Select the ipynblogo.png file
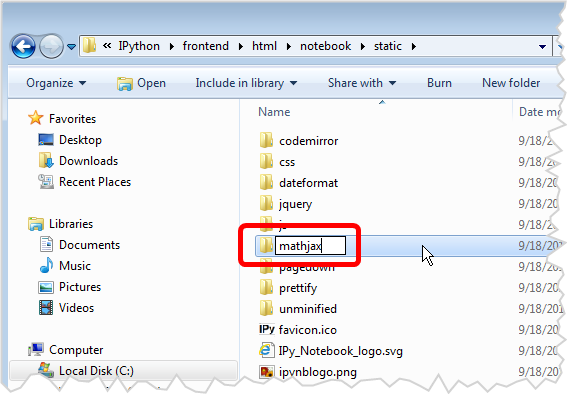The image size is (567, 394). click(x=318, y=372)
